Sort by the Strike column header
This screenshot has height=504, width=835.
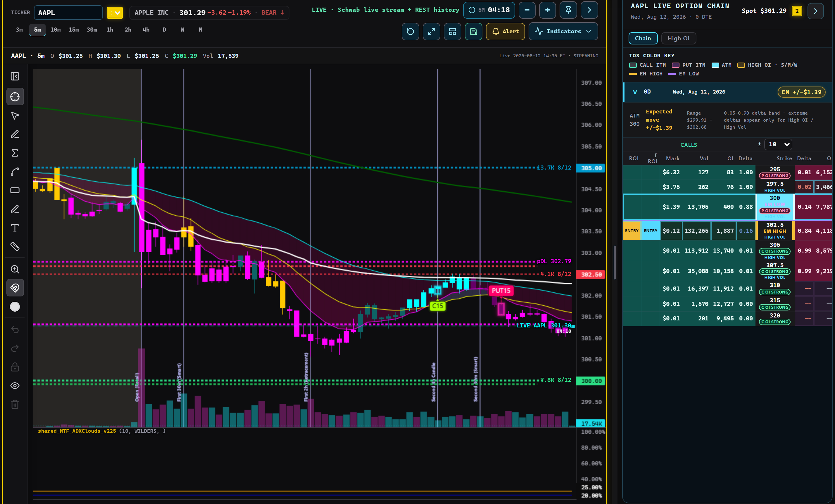coord(784,158)
